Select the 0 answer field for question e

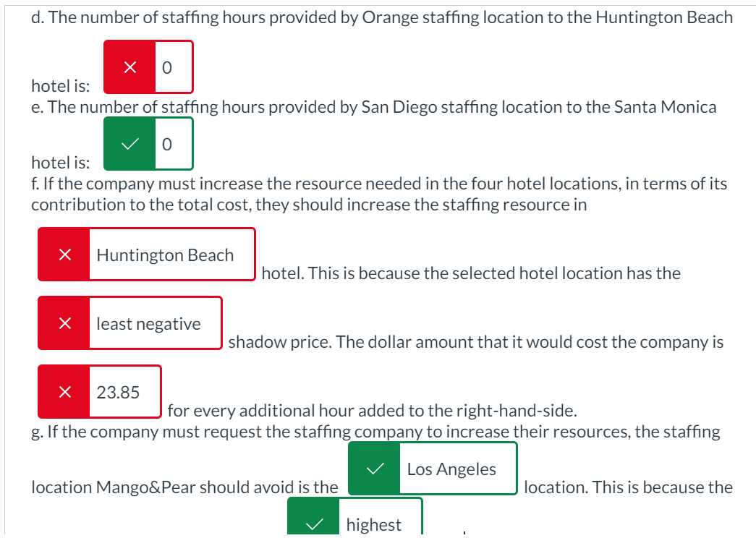click(168, 143)
